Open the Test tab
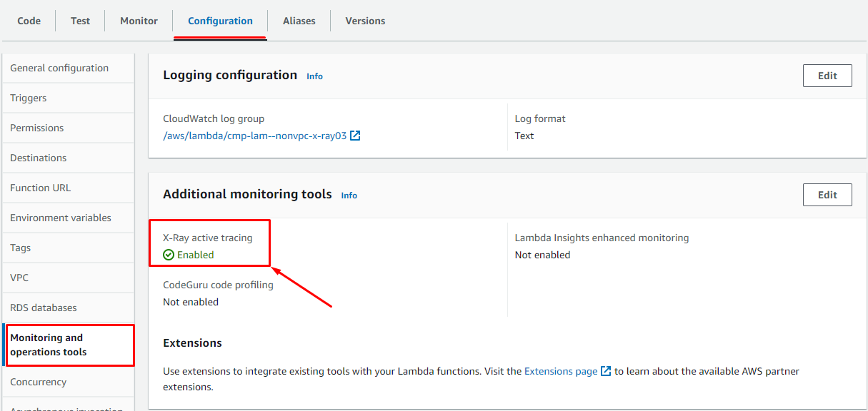 [80, 21]
